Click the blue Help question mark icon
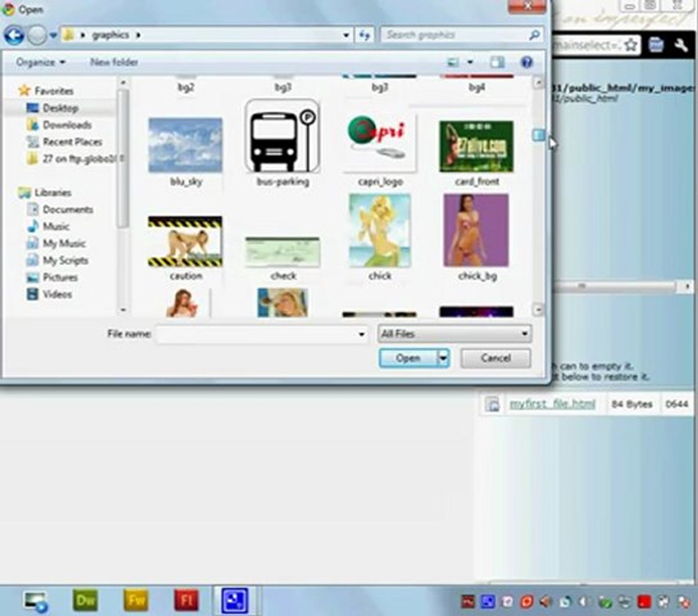The height and width of the screenshot is (616, 698). pyautogui.click(x=526, y=62)
